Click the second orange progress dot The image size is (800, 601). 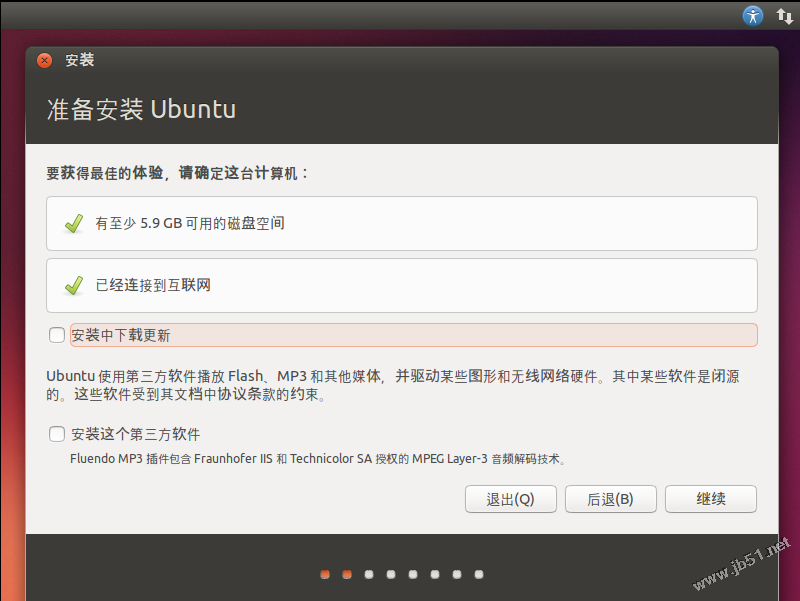coord(347,574)
